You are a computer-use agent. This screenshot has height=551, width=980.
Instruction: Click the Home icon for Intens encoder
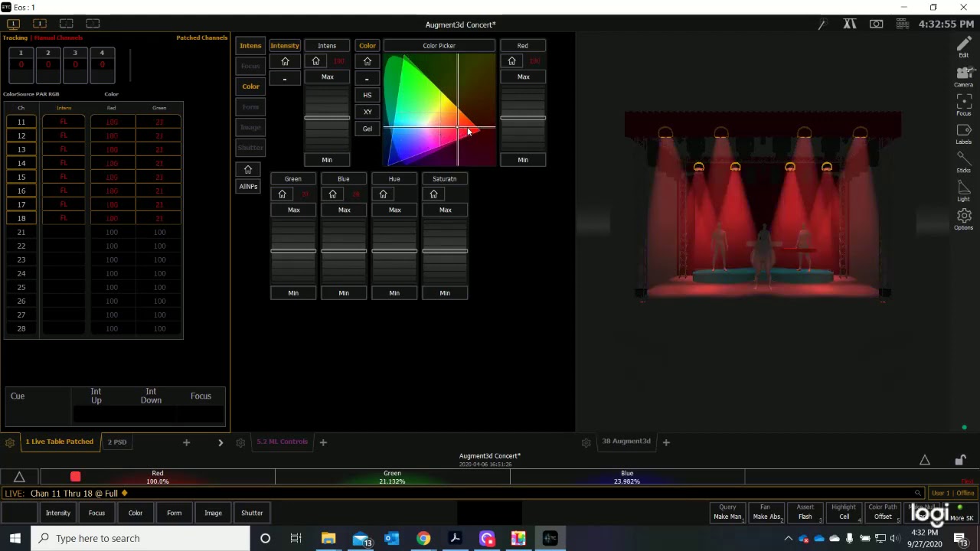click(315, 61)
